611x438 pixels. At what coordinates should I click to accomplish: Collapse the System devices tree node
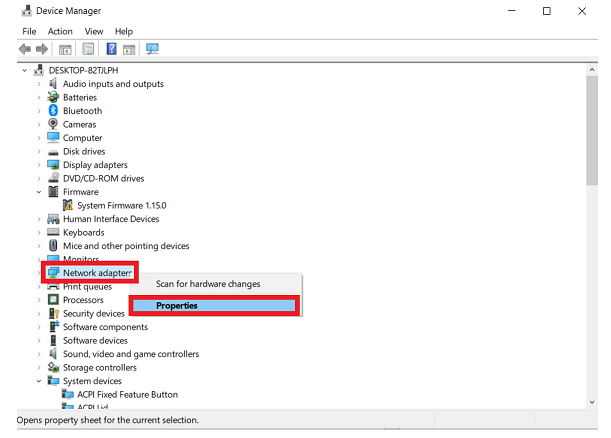point(39,381)
